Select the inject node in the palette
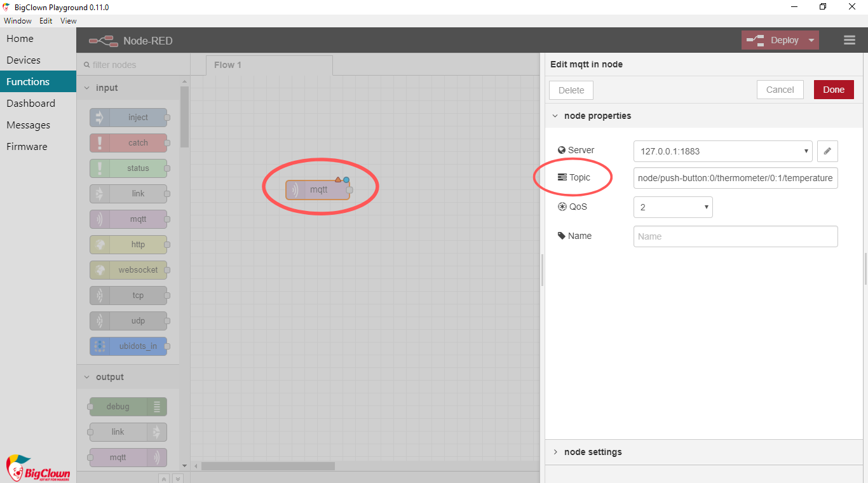Image resolution: width=868 pixels, height=483 pixels. pyautogui.click(x=128, y=118)
